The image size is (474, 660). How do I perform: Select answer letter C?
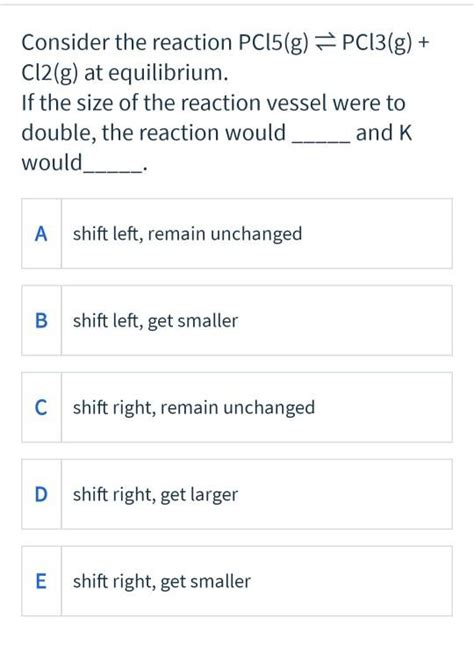[41, 407]
